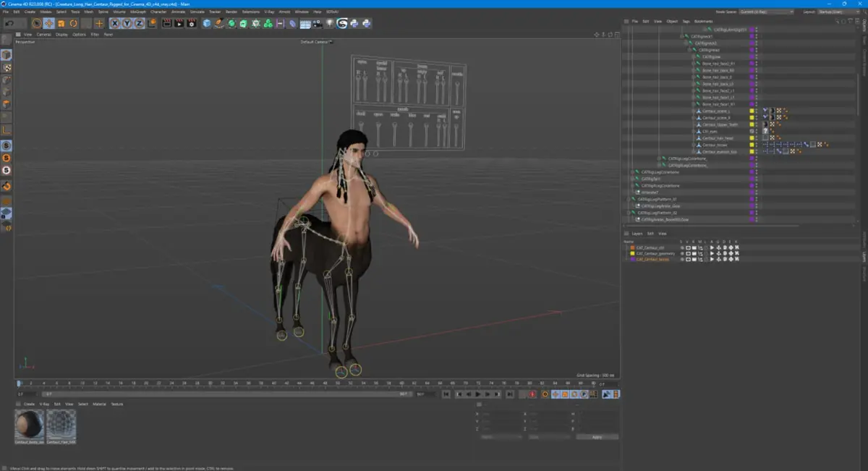Toggle the Y axis lock
The width and height of the screenshot is (868, 471).
point(127,23)
